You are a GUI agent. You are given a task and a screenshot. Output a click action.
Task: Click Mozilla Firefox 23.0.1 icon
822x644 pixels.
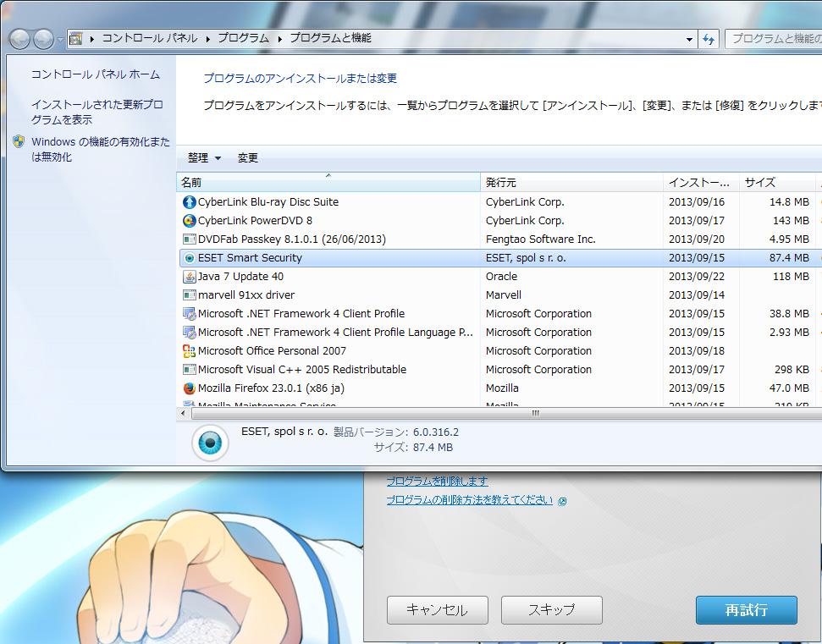(x=190, y=388)
